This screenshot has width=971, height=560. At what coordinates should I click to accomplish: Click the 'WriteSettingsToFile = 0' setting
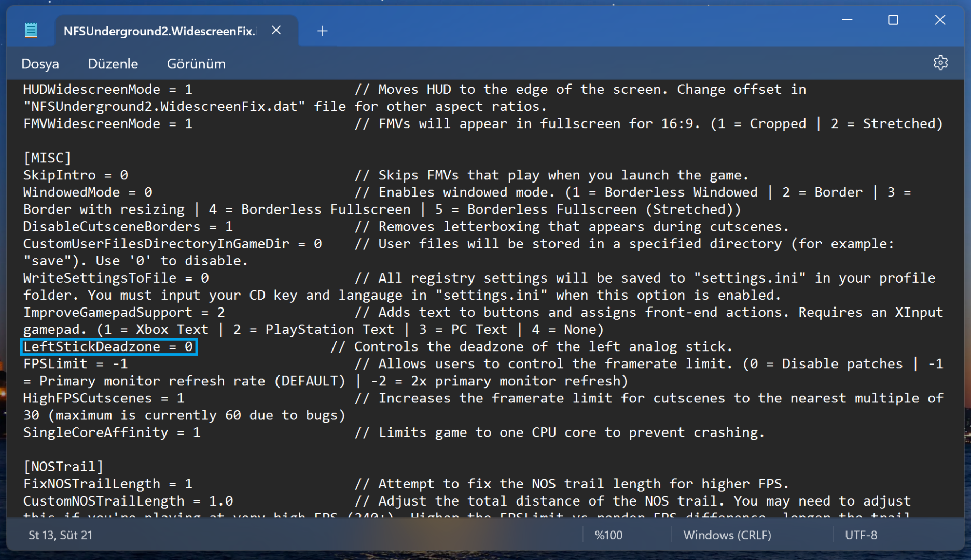116,277
